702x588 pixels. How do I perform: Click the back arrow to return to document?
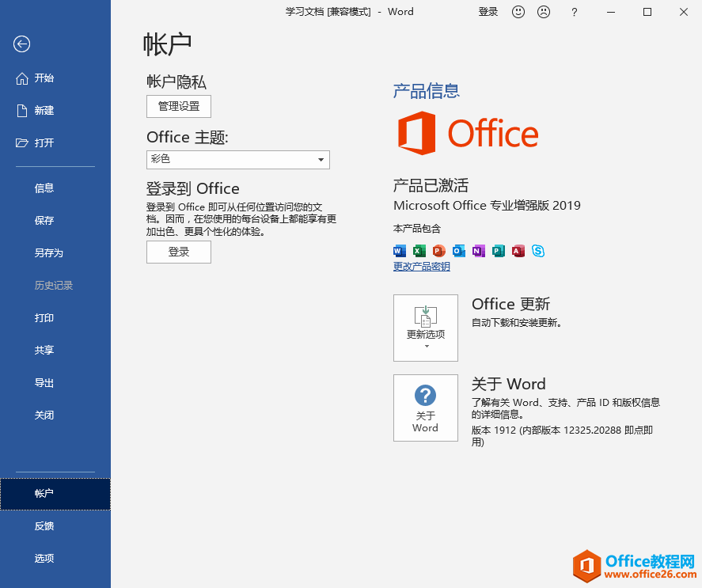[x=21, y=44]
